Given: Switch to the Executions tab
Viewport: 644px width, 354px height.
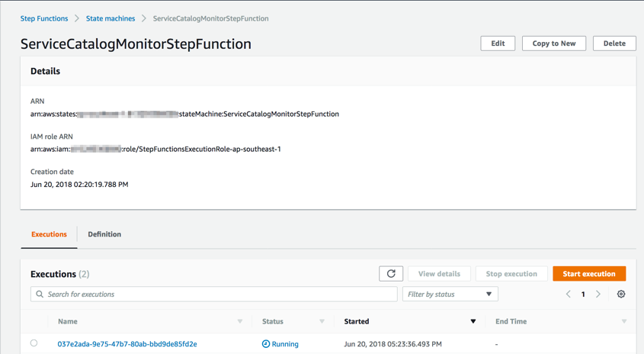Looking at the screenshot, I should coord(49,234).
